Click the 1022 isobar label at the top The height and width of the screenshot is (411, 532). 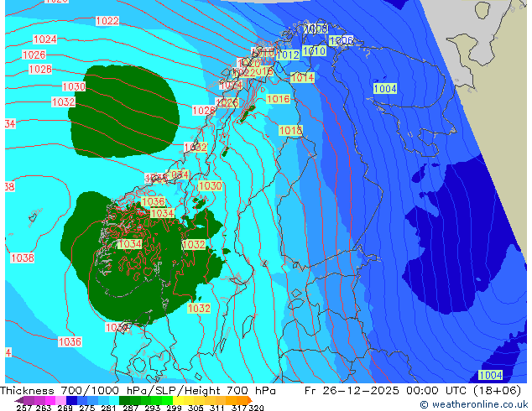pos(107,21)
